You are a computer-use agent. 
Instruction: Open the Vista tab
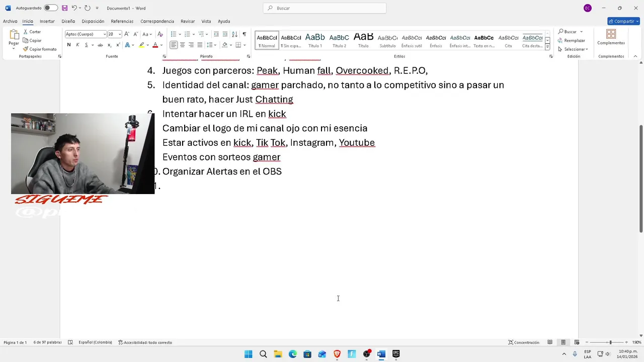point(206,21)
